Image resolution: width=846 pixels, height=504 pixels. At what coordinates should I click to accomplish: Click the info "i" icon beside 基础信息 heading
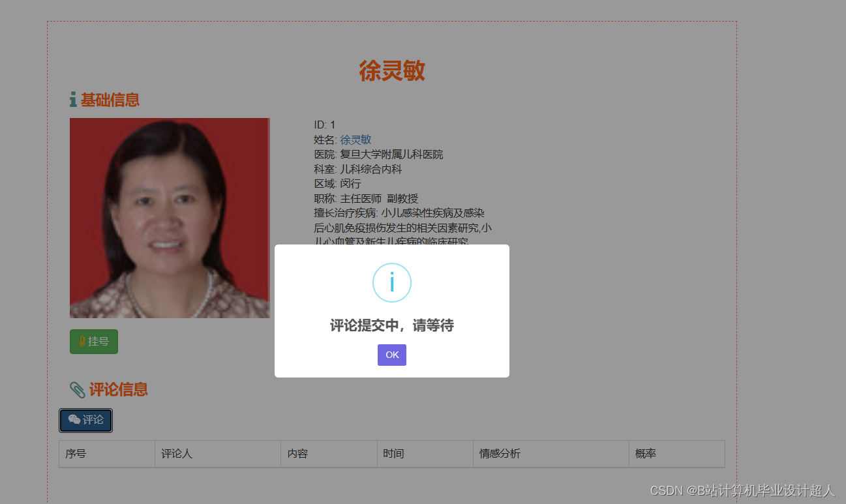(x=73, y=99)
